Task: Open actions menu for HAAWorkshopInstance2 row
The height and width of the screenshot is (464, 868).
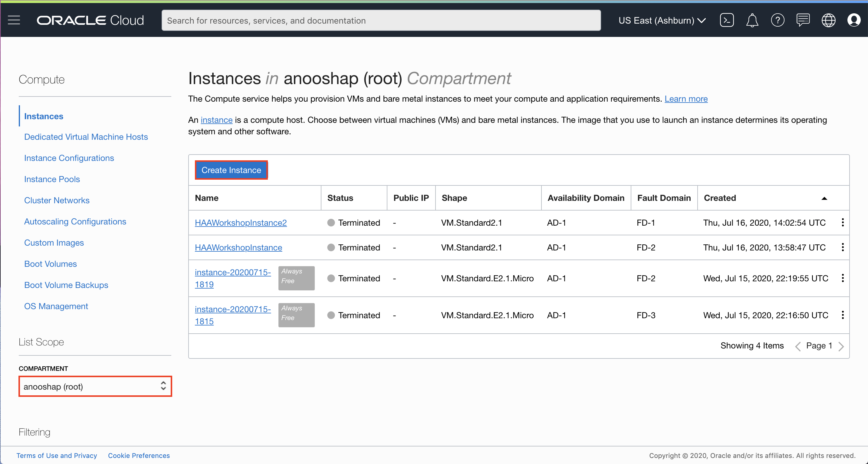Action: click(x=842, y=222)
